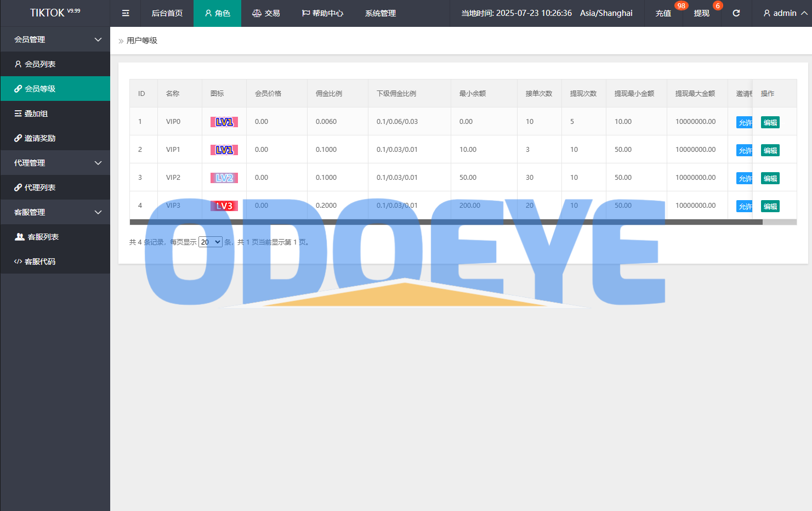
Task: Open the 提现 withdrawal notifications
Action: (702, 13)
